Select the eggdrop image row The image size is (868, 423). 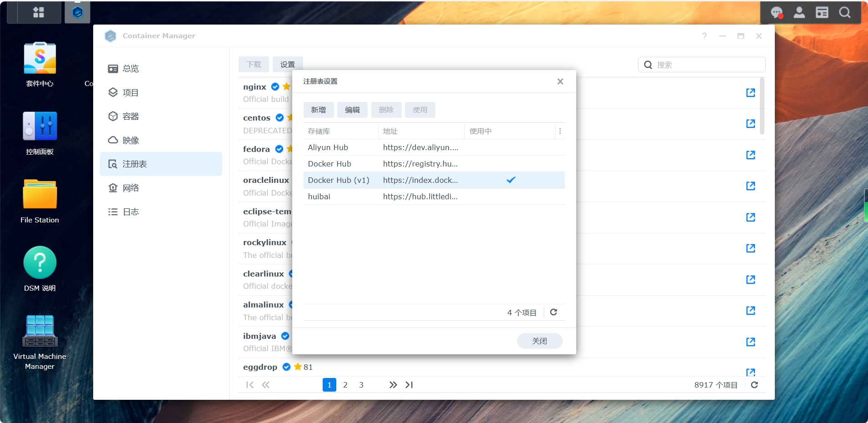(x=502, y=368)
